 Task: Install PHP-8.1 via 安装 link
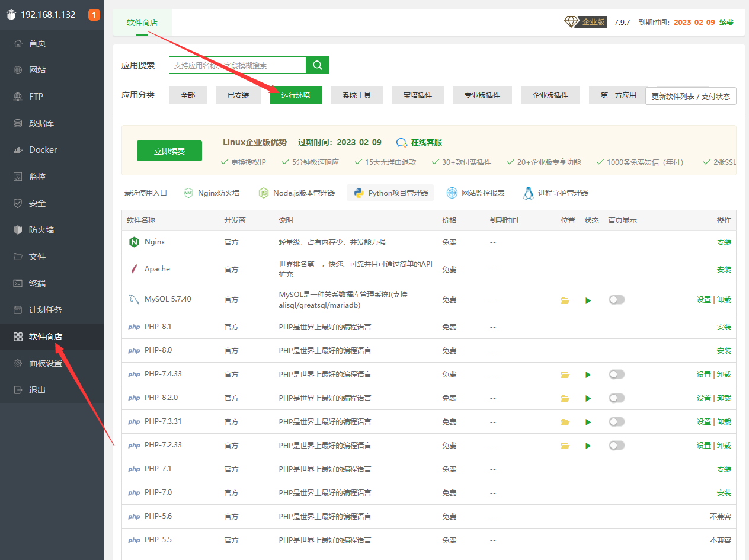click(x=724, y=327)
